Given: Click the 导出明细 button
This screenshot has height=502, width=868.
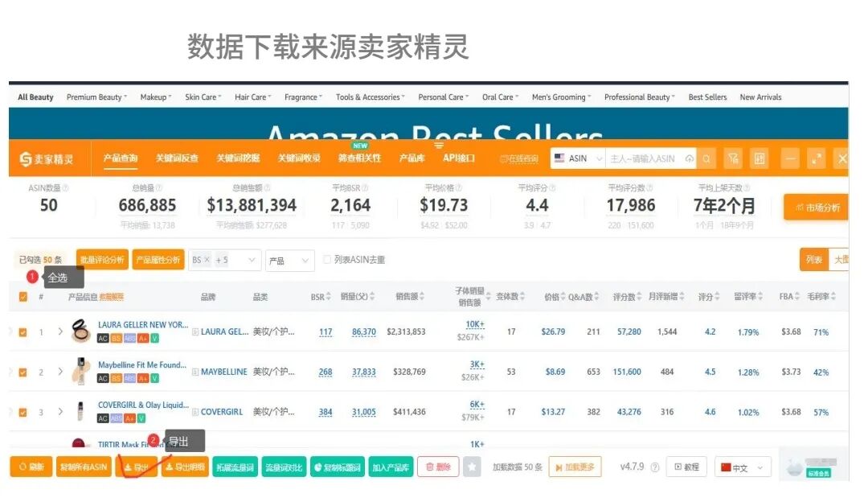Looking at the screenshot, I should [185, 467].
